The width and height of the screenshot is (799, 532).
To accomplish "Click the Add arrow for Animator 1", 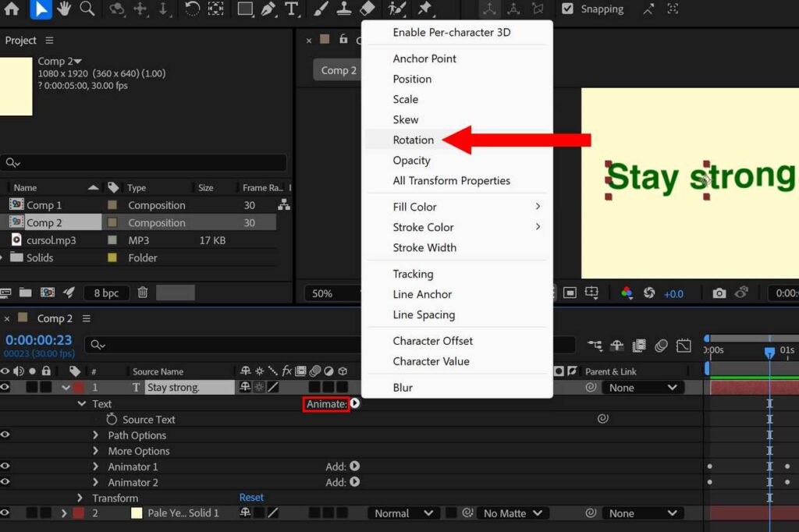I will tap(355, 466).
